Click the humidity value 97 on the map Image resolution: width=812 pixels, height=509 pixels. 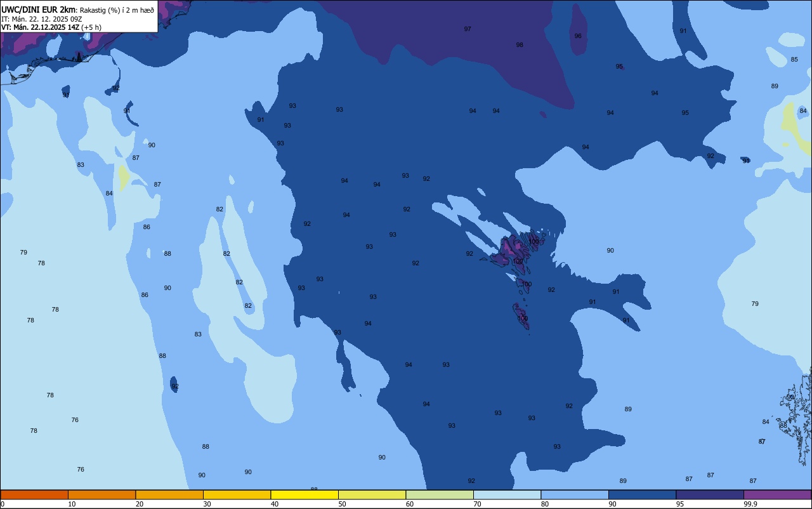[468, 29]
